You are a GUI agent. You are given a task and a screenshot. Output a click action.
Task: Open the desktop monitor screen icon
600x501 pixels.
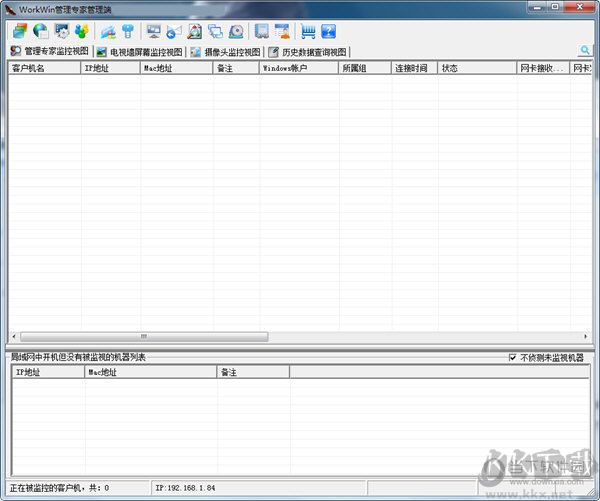[154, 31]
